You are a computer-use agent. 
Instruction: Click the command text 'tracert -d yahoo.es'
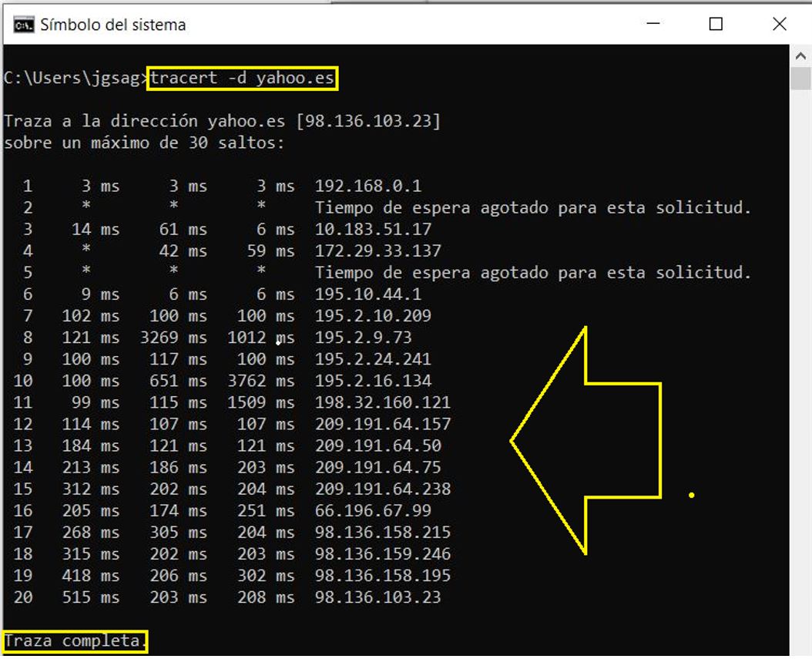point(242,78)
